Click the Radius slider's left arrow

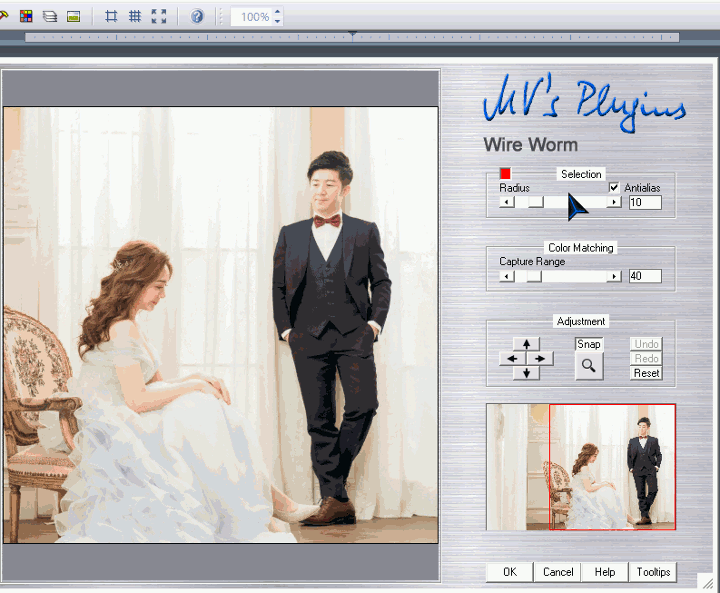point(507,202)
